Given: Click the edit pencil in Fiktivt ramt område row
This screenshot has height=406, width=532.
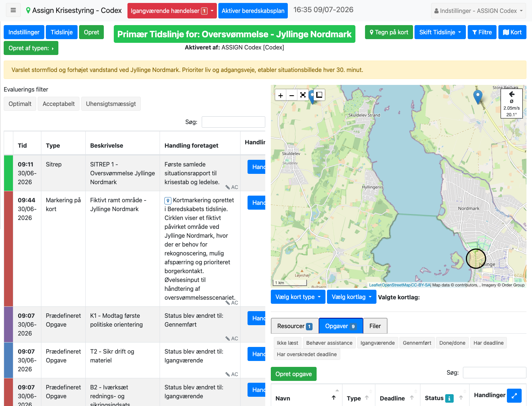Looking at the screenshot, I should pyautogui.click(x=228, y=303).
